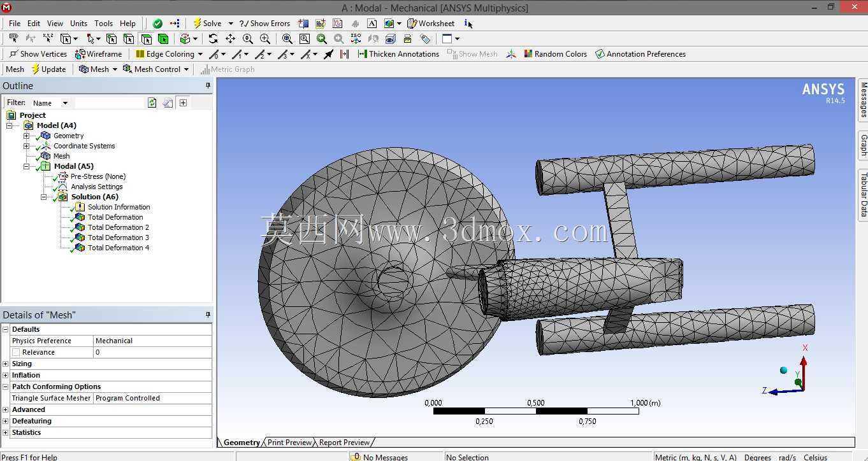Click the Expand All plus icon in Outline
Screen dimensions: 868x461
coord(183,103)
